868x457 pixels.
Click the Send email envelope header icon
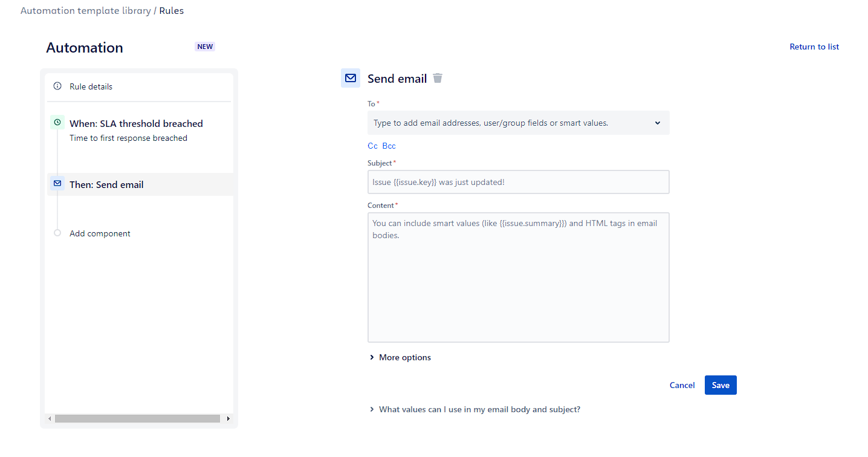[x=351, y=78]
